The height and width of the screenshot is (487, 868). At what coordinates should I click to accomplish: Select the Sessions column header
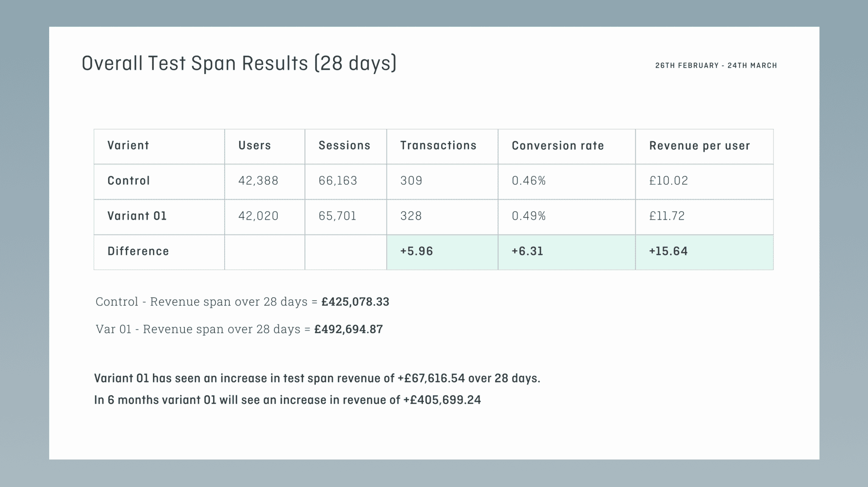coord(344,145)
